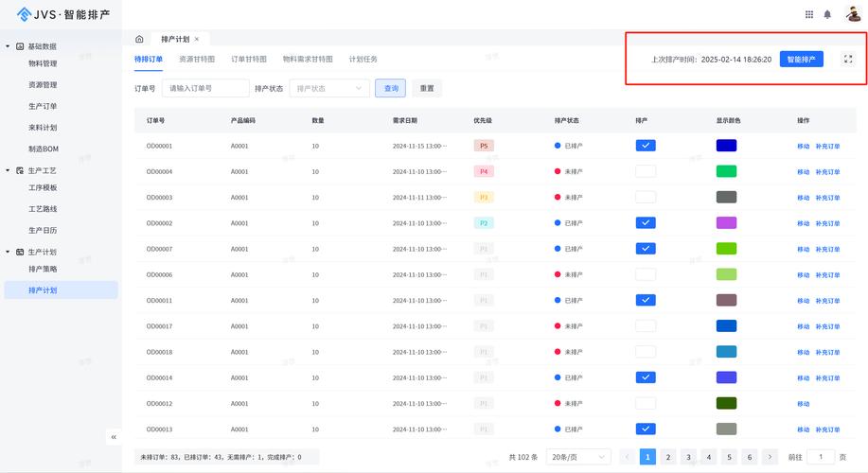Click the home icon tab

point(139,39)
